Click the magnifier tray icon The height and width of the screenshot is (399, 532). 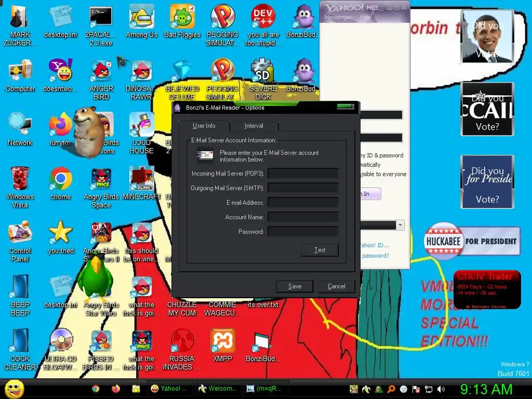click(x=391, y=389)
